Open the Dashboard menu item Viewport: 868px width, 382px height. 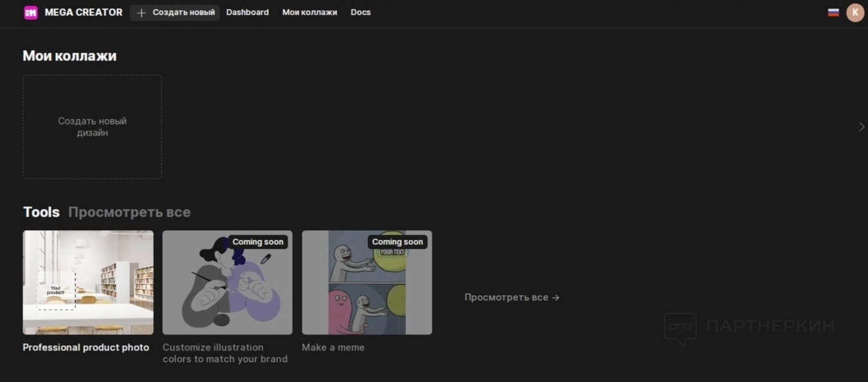248,12
